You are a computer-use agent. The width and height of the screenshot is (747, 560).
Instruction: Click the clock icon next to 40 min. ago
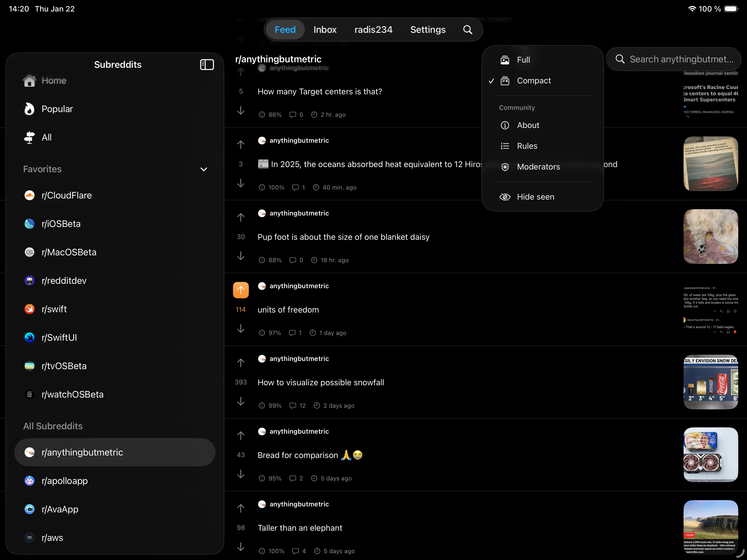(316, 187)
